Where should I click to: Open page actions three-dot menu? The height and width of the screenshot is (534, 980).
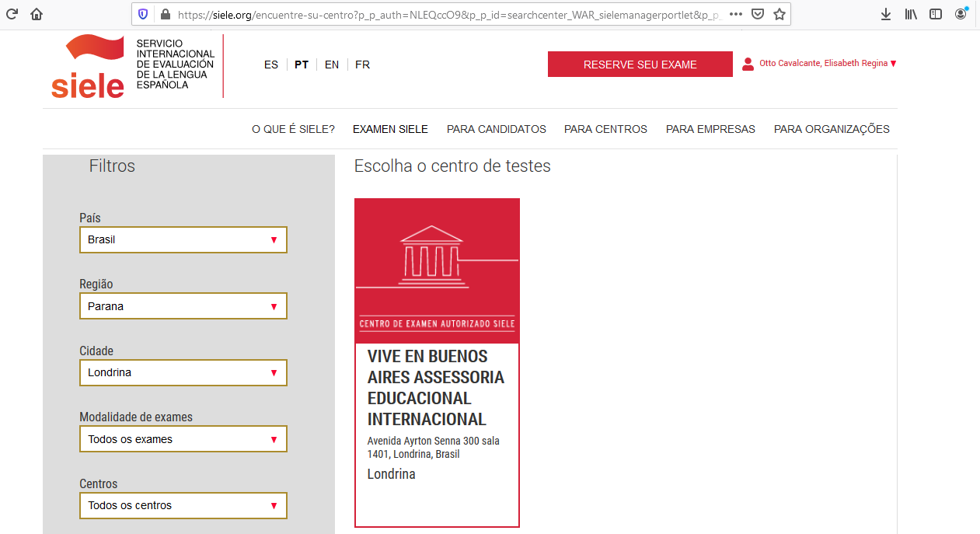tap(736, 14)
